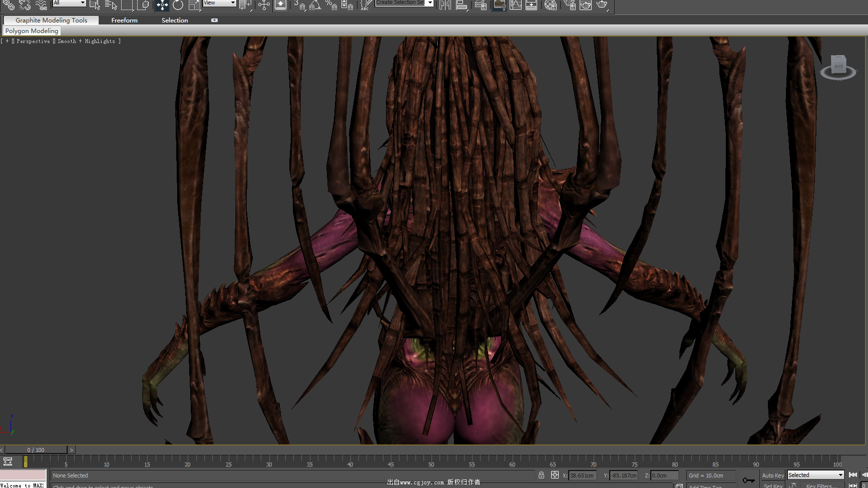
Task: Click Use Pivot Point Center icon
Action: pos(245,5)
